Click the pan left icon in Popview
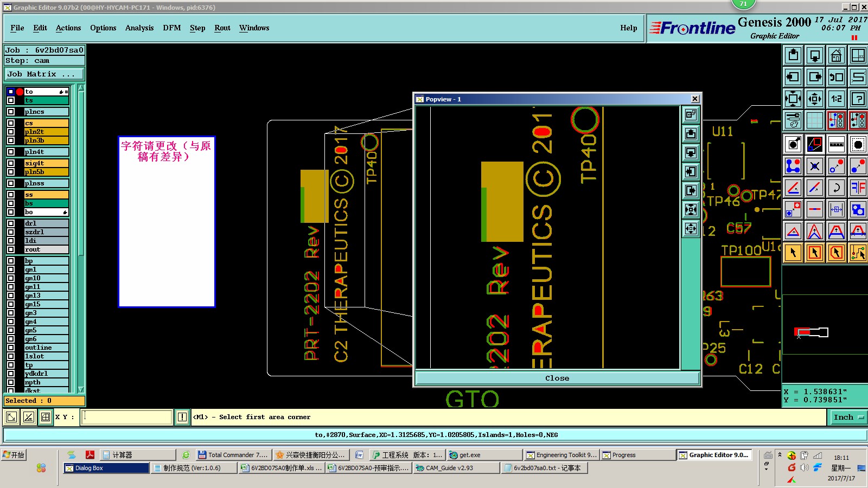Viewport: 868px width, 488px height. click(x=691, y=171)
